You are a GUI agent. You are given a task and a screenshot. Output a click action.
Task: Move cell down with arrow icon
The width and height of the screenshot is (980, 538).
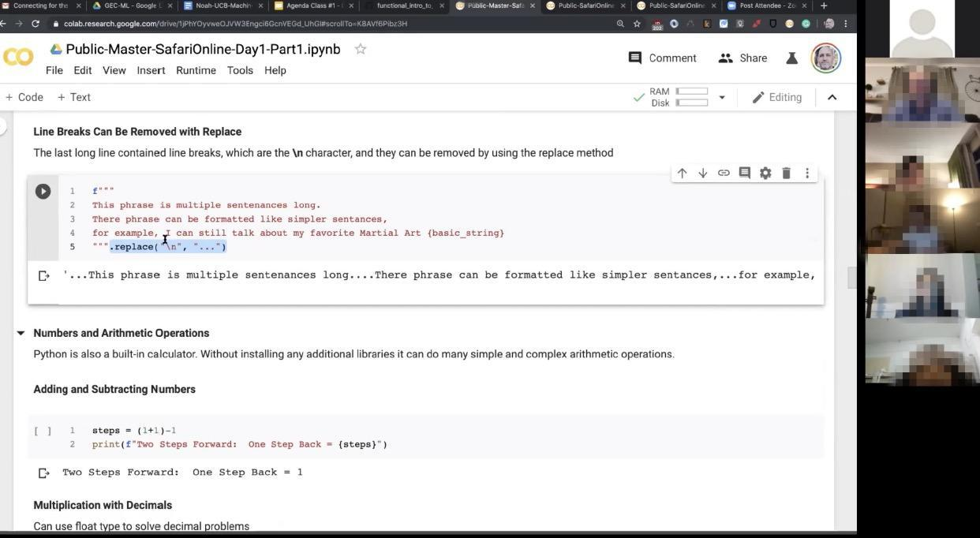point(702,174)
